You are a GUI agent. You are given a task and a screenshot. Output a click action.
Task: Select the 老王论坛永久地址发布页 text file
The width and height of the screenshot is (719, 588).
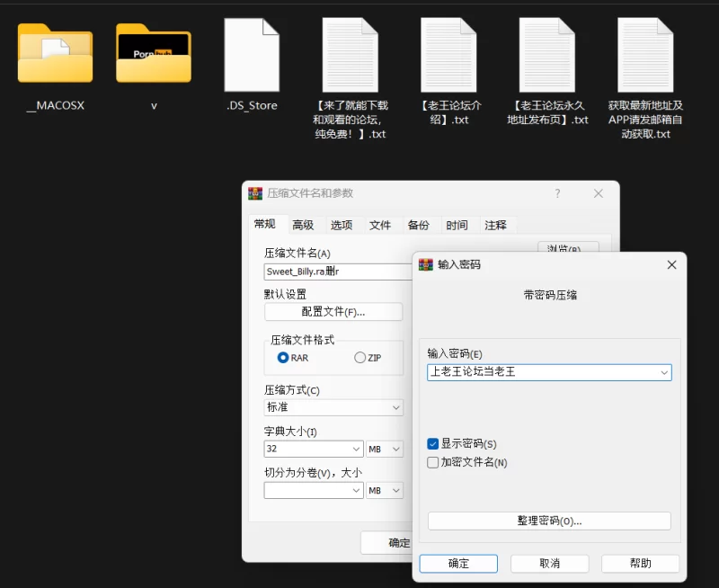(x=546, y=55)
